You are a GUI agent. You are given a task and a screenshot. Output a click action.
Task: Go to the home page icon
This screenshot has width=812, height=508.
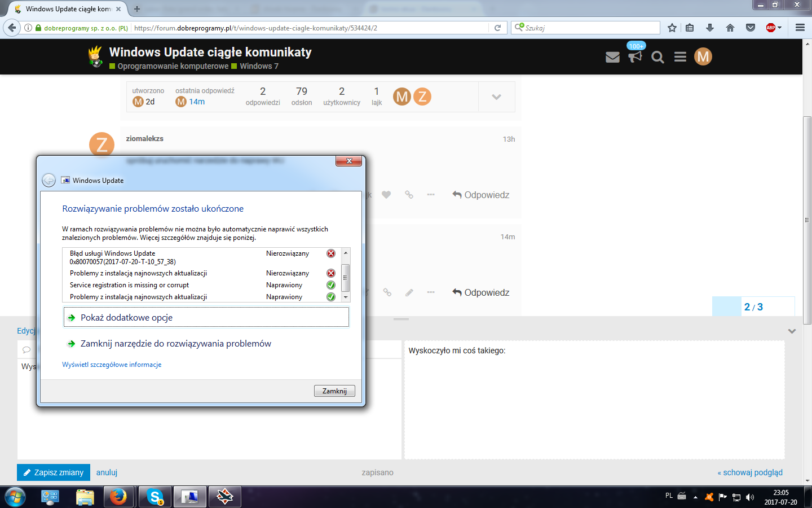730,28
